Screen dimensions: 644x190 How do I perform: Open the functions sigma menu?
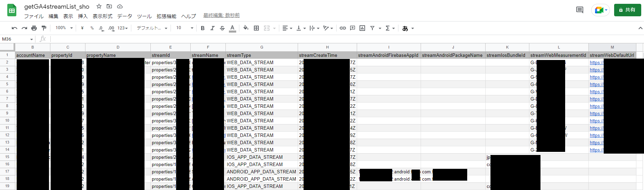pyautogui.click(x=390, y=28)
